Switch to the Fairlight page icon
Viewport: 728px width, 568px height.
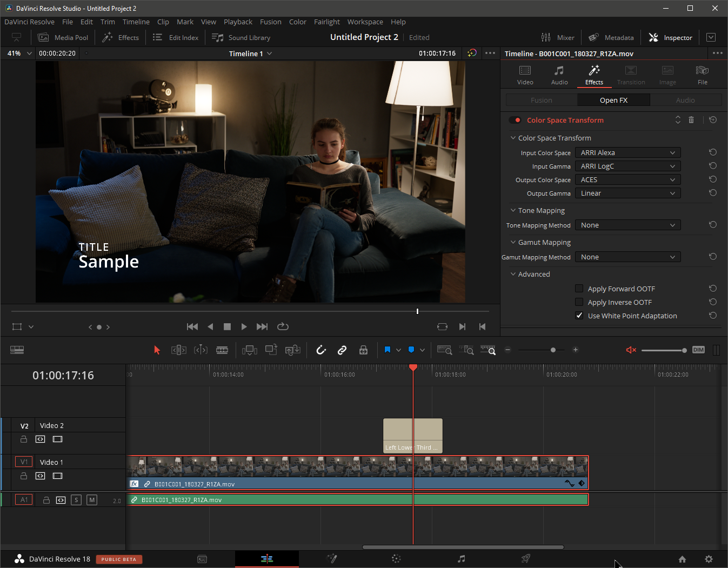461,559
